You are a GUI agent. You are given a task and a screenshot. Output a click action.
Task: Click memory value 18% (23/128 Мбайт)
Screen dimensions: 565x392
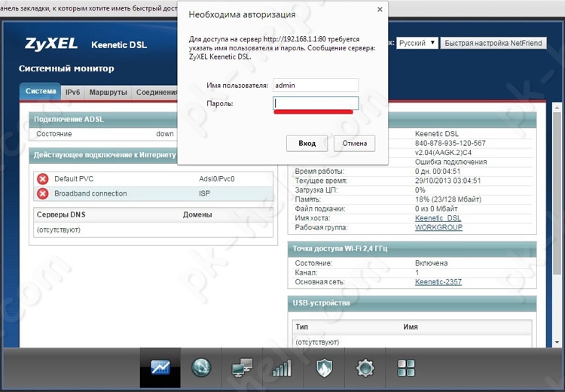pyautogui.click(x=448, y=199)
